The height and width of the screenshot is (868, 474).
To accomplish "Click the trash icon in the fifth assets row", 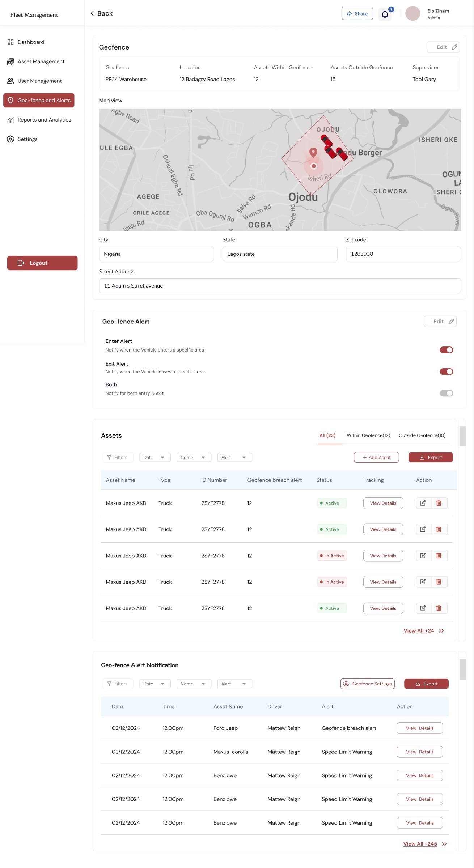I will [x=439, y=608].
